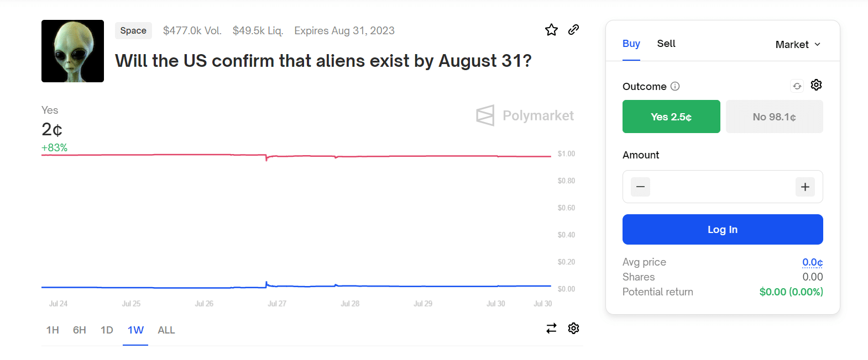This screenshot has height=360, width=868.
Task: Decrease amount with the minus button
Action: (640, 187)
